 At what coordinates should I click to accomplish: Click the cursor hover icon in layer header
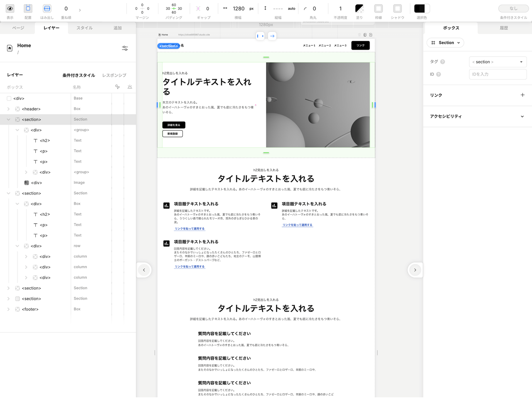click(x=118, y=87)
